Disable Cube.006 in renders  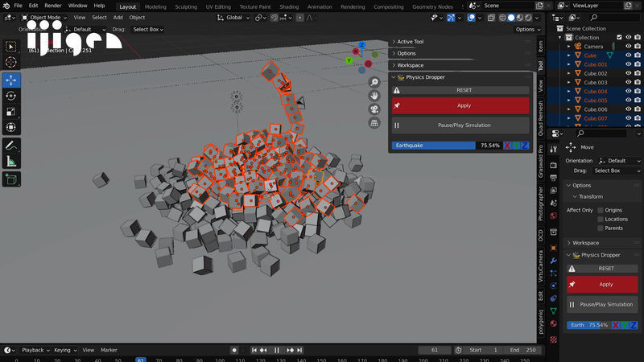pyautogui.click(x=638, y=109)
